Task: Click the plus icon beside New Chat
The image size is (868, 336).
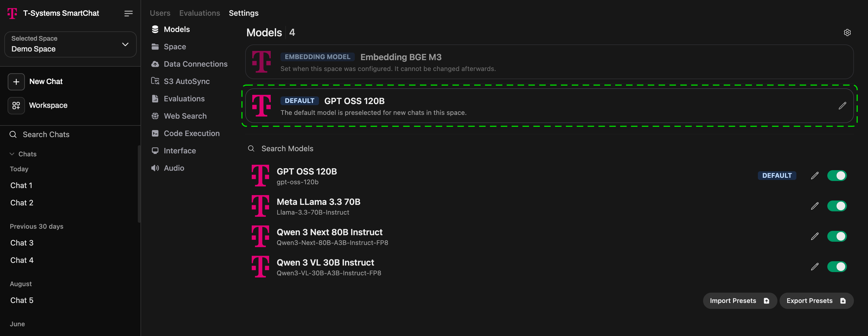Action: (x=16, y=82)
